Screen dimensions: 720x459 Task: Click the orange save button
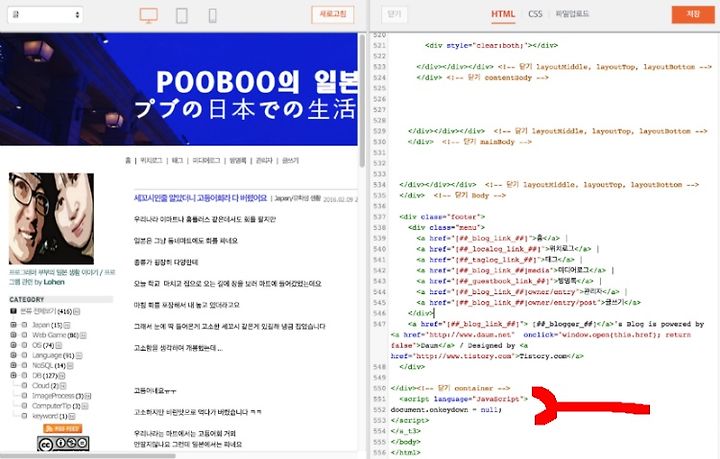click(693, 14)
